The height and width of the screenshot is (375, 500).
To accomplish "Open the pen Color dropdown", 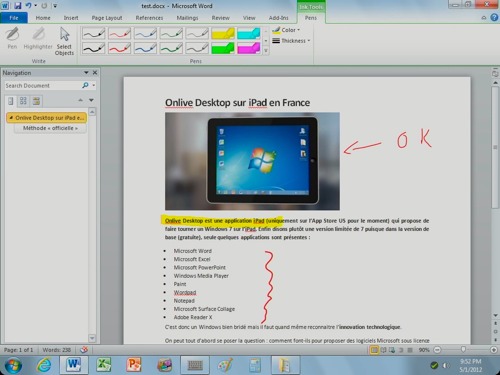I will pyautogui.click(x=286, y=30).
